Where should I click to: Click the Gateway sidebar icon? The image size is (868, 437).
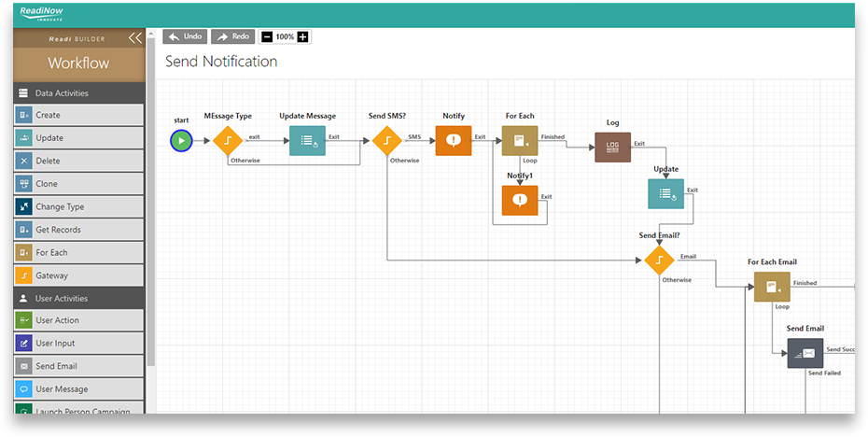[24, 275]
